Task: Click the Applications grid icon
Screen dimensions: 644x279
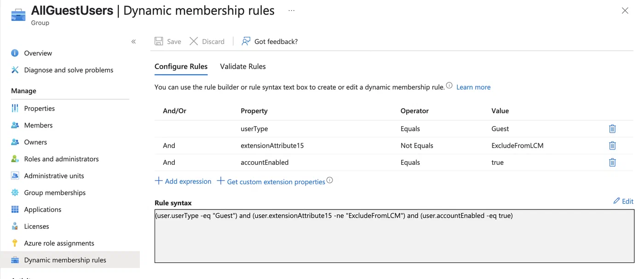Action: [15, 209]
